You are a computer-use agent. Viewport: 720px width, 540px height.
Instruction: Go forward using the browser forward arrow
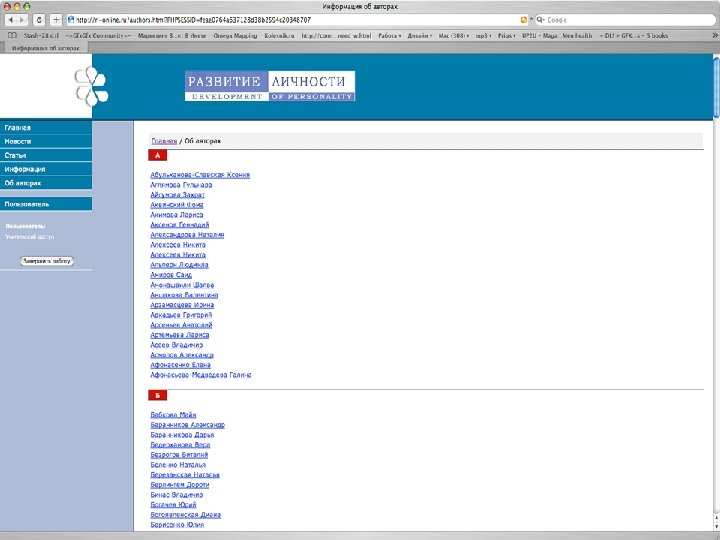pyautogui.click(x=22, y=20)
